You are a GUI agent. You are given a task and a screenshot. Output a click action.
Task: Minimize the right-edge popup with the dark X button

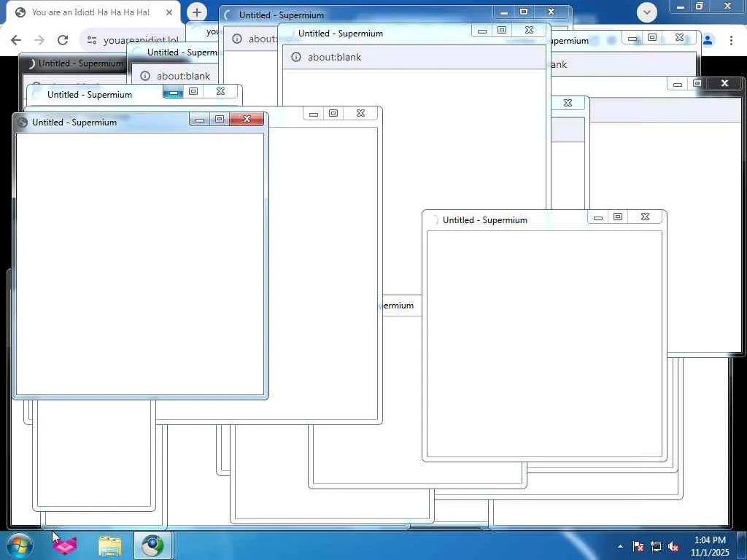coord(678,83)
